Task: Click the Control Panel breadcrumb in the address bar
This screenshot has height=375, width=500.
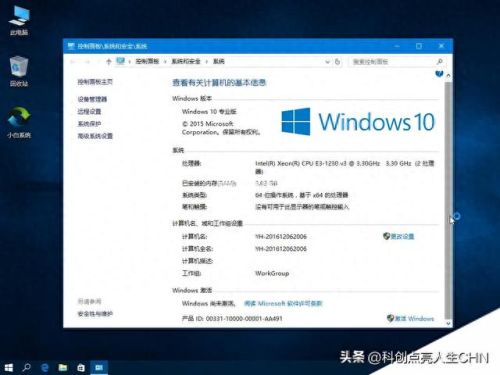Action: pyautogui.click(x=147, y=62)
